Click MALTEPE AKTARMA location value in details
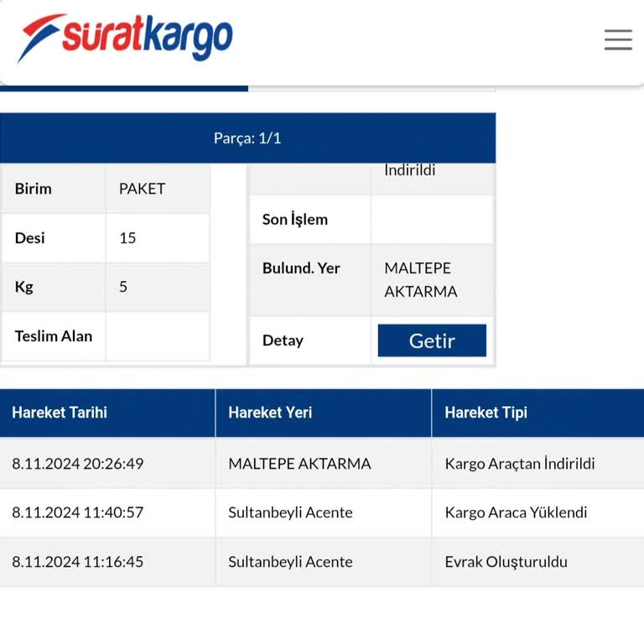Screen dimensions: 644x644 coord(421,280)
